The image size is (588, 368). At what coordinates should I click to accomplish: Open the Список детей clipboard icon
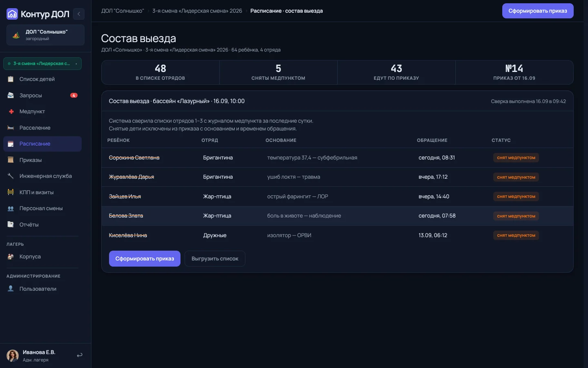pos(11,79)
